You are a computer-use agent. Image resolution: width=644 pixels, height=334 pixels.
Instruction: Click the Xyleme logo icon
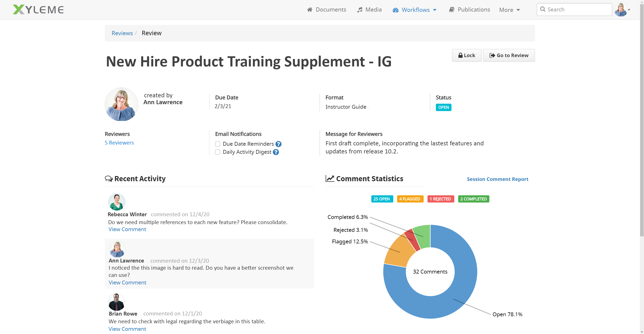[x=18, y=10]
